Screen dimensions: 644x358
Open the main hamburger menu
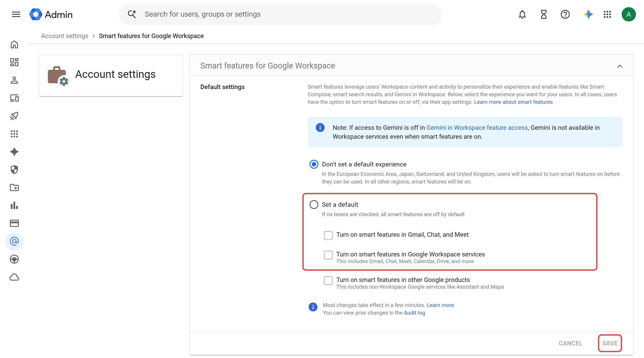16,14
